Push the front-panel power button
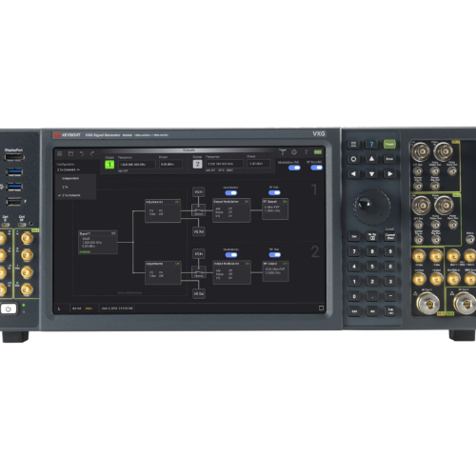 pos(9,308)
